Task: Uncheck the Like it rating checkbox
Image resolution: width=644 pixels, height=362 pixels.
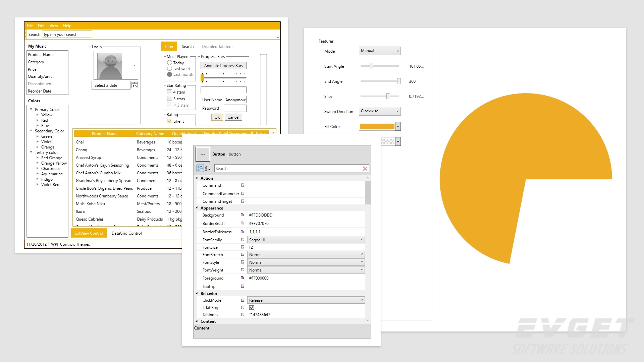Action: 169,121
